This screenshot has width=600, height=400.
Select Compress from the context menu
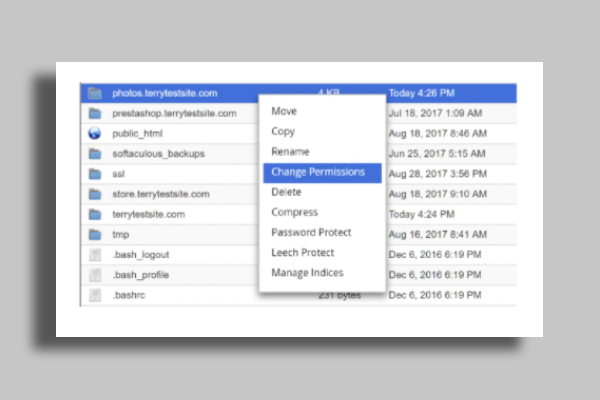pyautogui.click(x=294, y=212)
